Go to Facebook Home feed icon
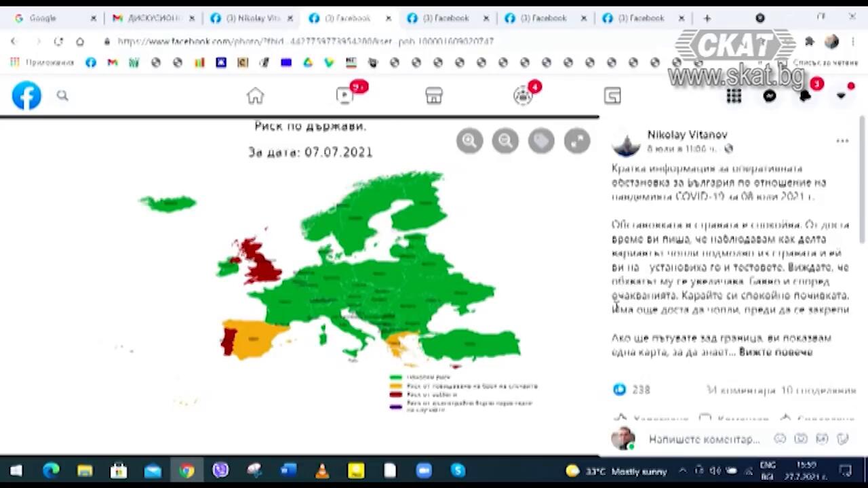868x488 pixels. [255, 96]
